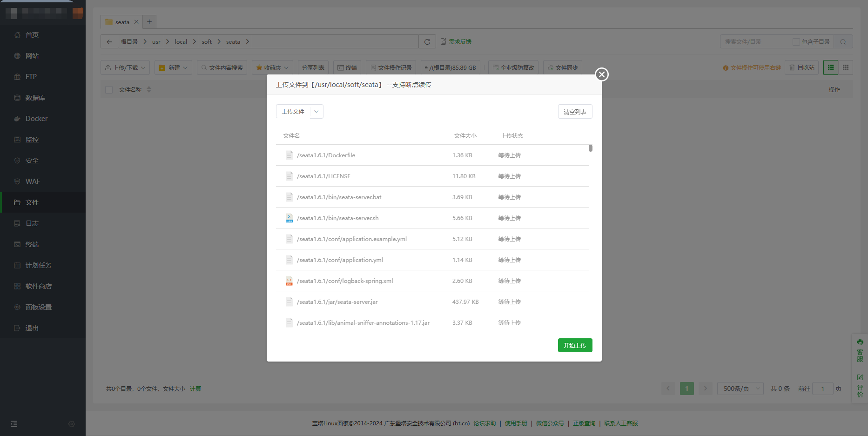Viewport: 868px width, 436px height.
Task: Click the seata-server.sh file icon
Action: (x=289, y=218)
